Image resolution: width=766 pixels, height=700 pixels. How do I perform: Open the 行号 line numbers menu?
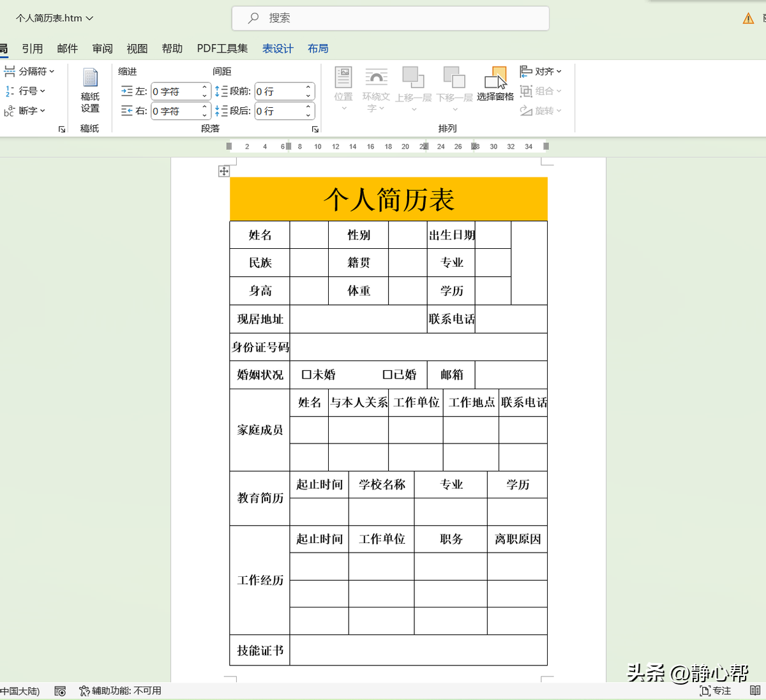coord(26,91)
